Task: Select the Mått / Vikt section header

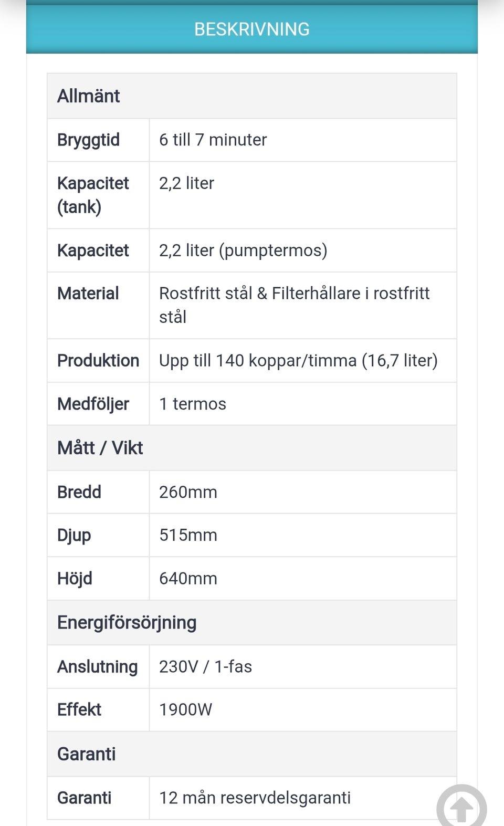Action: pos(252,448)
